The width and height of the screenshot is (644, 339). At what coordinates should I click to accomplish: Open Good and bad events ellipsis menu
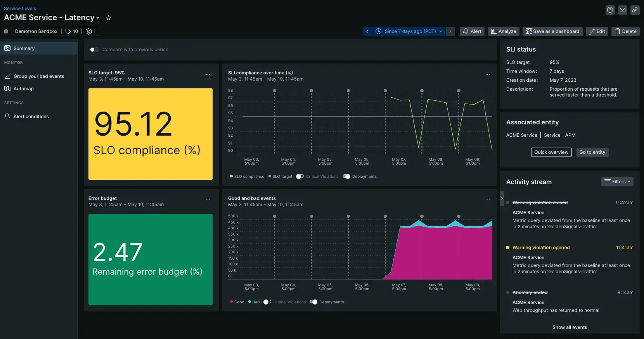pos(487,200)
